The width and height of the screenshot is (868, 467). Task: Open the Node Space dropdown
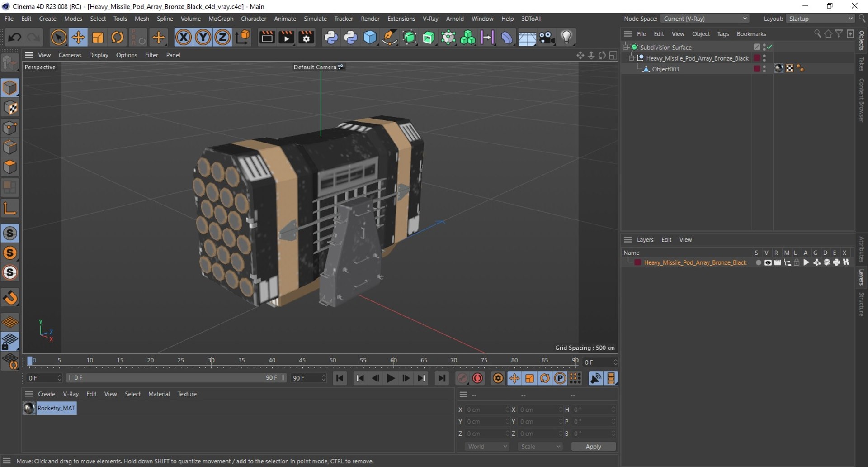[704, 19]
